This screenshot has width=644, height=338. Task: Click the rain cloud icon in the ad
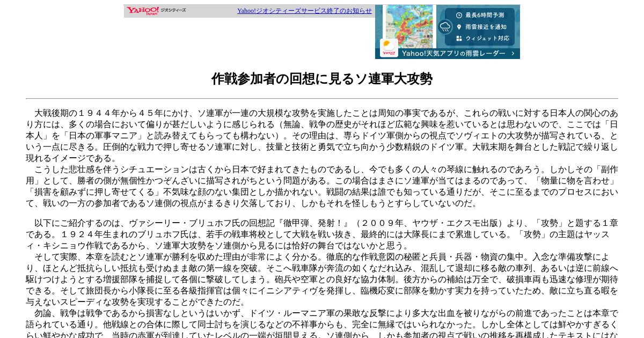pos(445,26)
